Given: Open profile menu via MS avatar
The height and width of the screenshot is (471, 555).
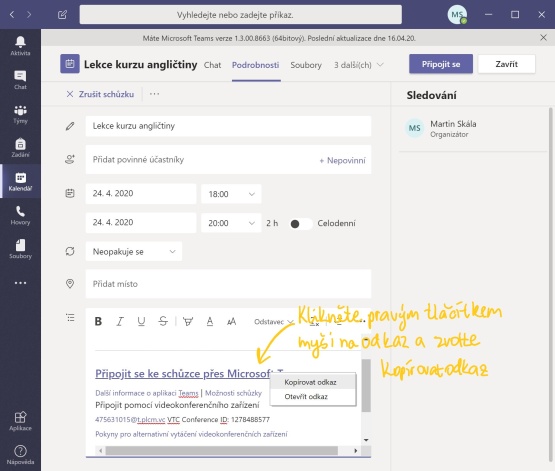Looking at the screenshot, I should click(x=457, y=15).
